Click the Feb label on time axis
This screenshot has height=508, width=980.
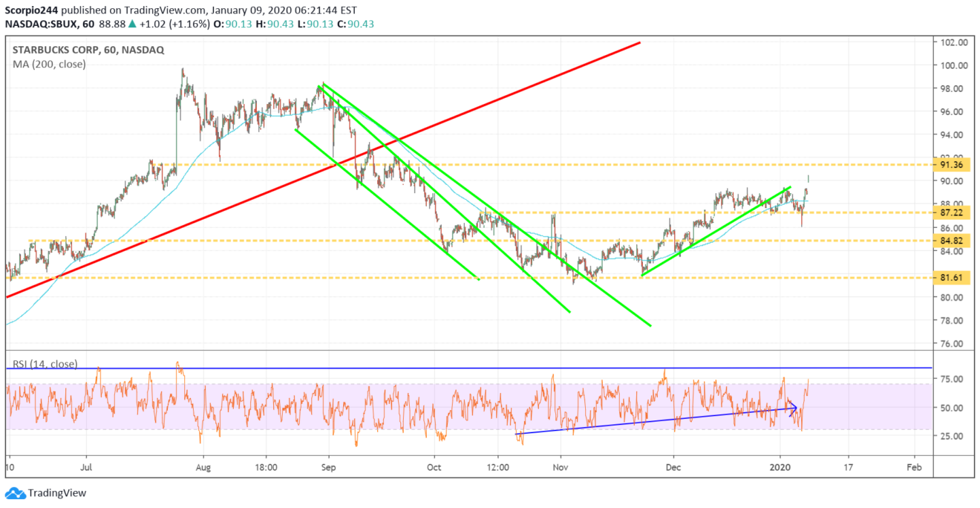[x=914, y=468]
